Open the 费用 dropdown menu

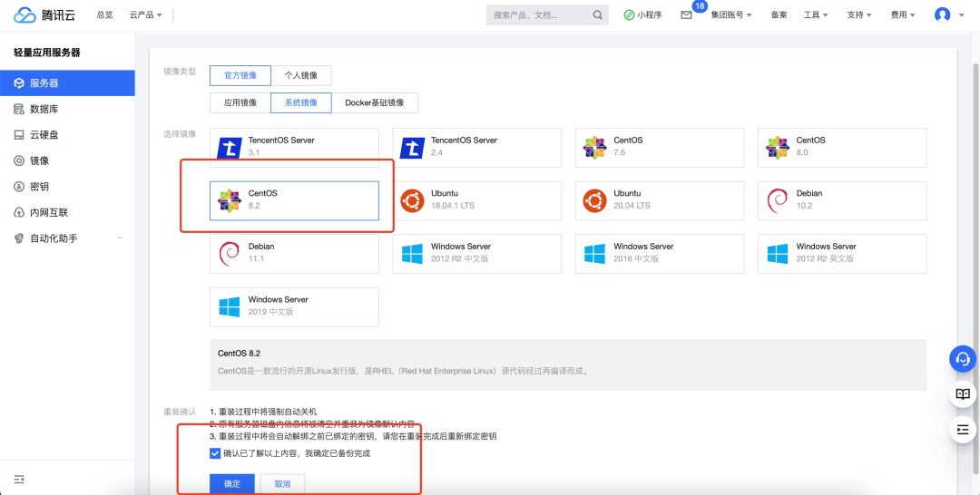[x=903, y=15]
